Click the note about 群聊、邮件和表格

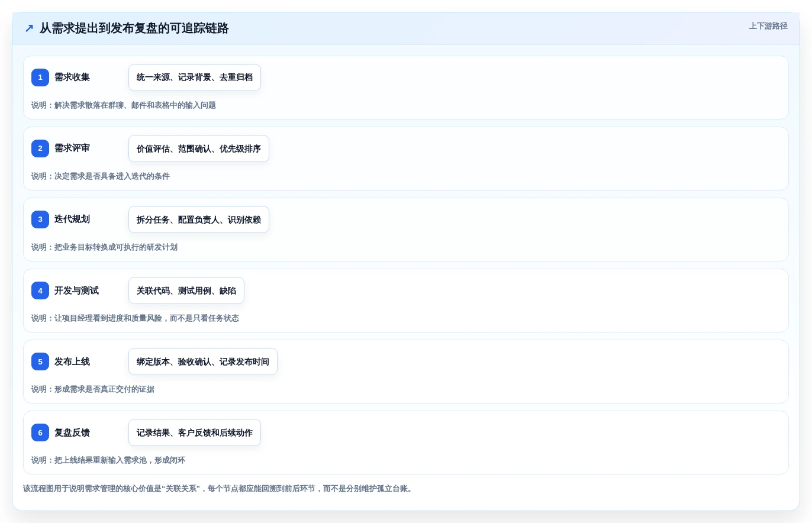point(124,105)
